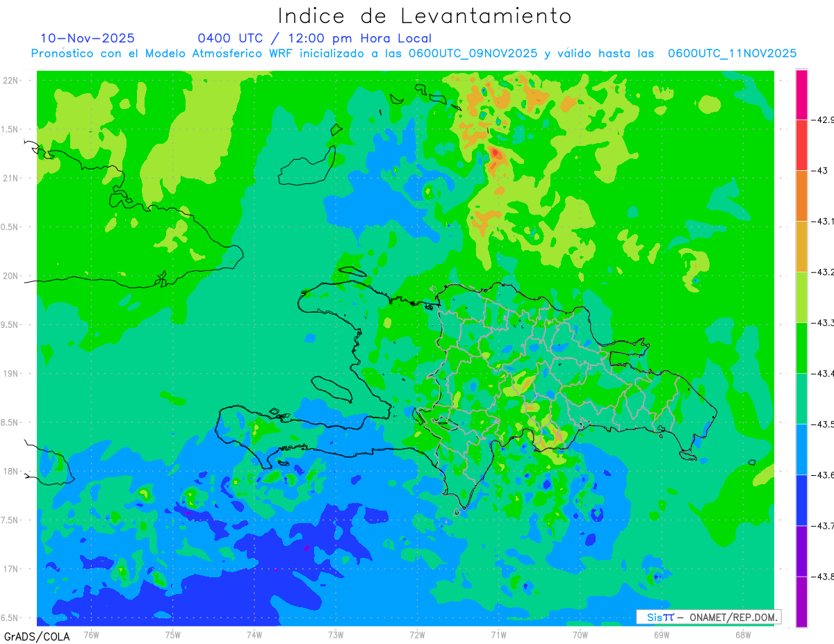
Task: Click "0400 UTC / 12:00 pm Hora Local"
Action: pos(314,38)
